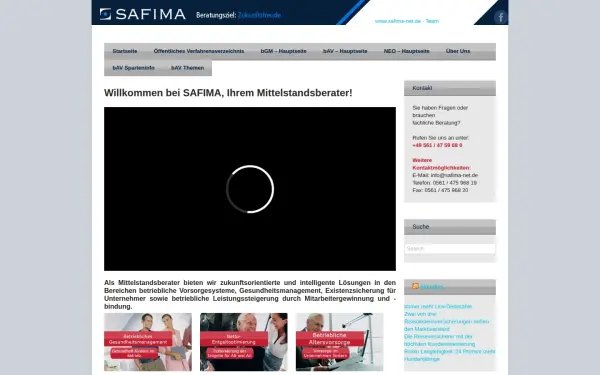Click the info@safima-net.de email text
The width and height of the screenshot is (600, 375).
pyautogui.click(x=454, y=175)
